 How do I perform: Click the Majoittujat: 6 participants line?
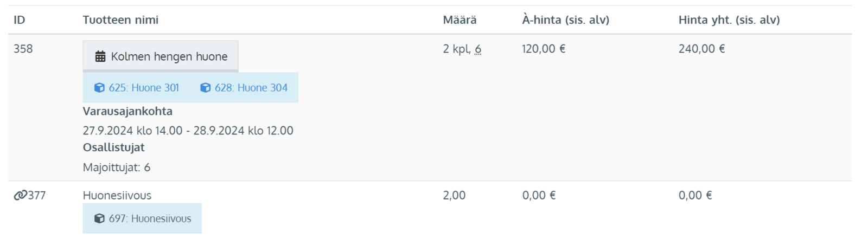(x=117, y=167)
